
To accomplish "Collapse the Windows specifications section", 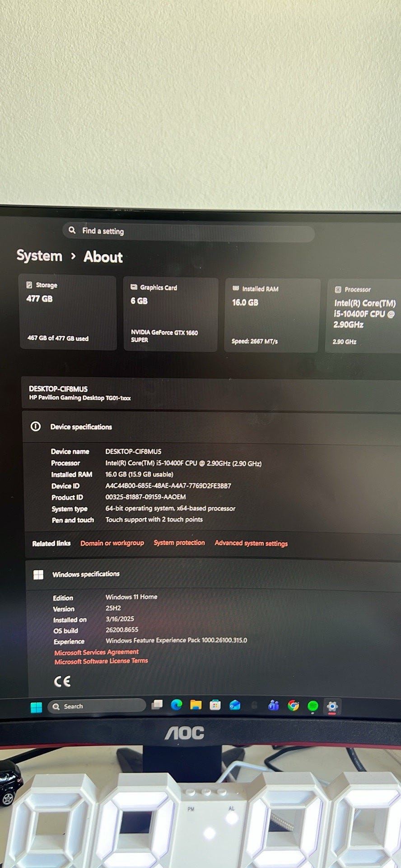I will [x=213, y=574].
